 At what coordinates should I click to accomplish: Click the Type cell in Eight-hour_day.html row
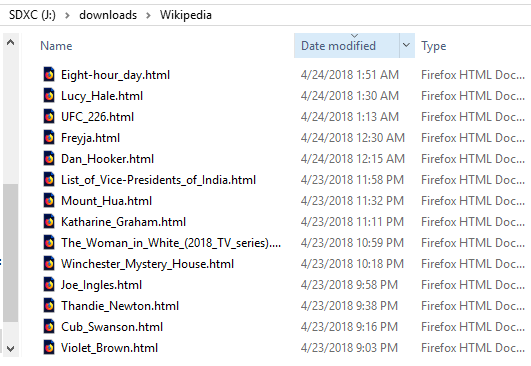click(473, 75)
